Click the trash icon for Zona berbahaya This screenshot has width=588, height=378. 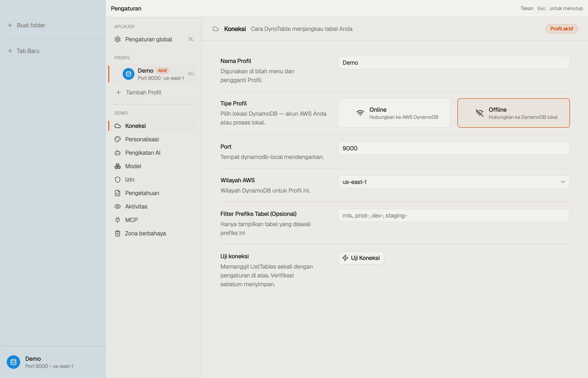118,234
